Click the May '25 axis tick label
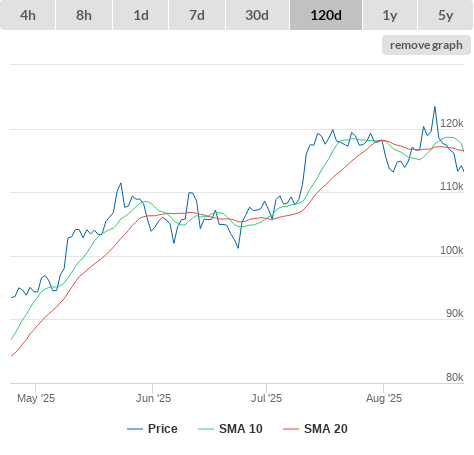The height and width of the screenshot is (455, 474). click(36, 398)
